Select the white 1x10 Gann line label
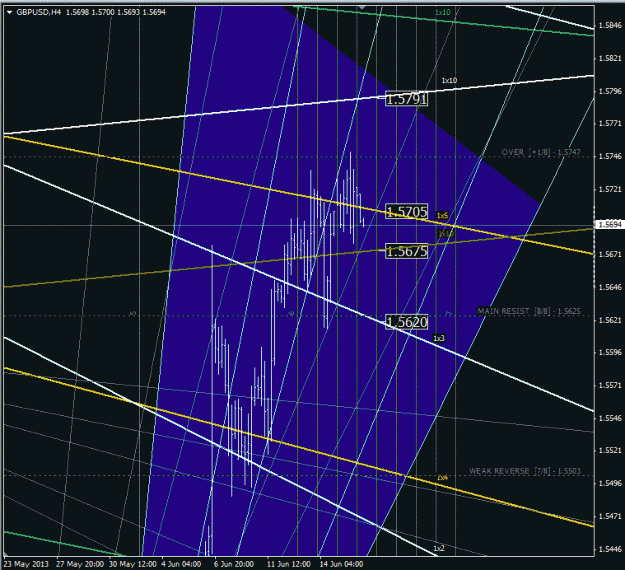Screen dimensions: 625x570 449,81
